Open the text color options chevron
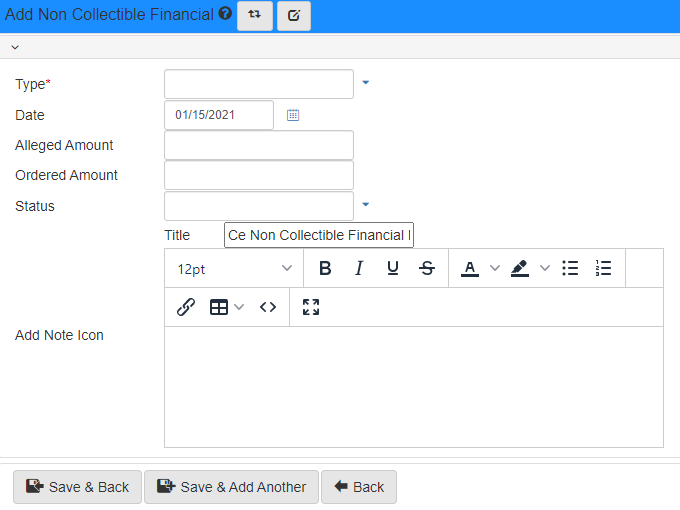The width and height of the screenshot is (680, 510). click(x=494, y=268)
